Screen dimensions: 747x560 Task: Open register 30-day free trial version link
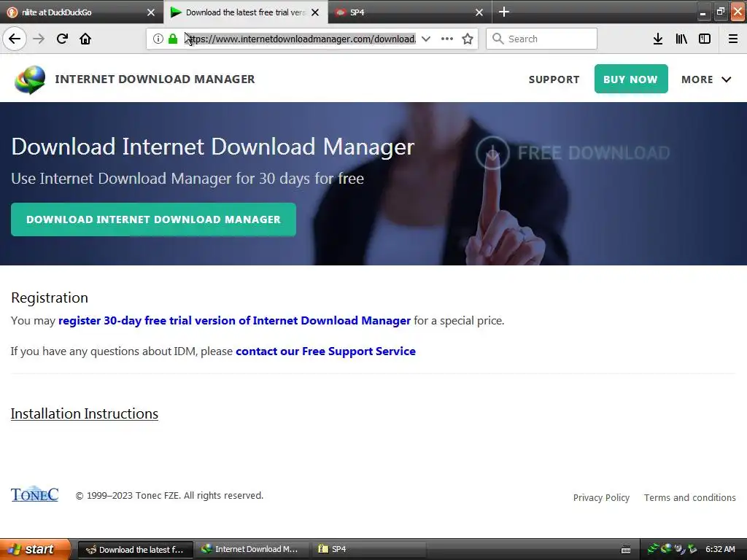(234, 321)
